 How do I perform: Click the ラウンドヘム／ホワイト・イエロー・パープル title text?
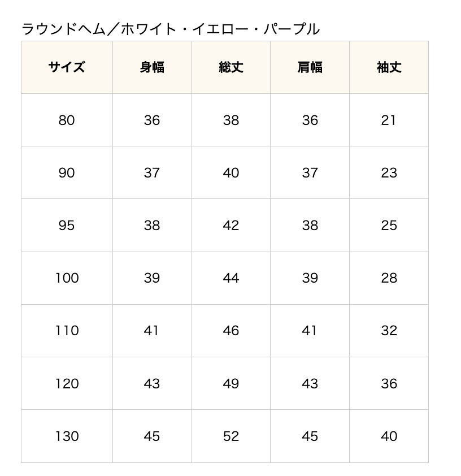click(171, 29)
